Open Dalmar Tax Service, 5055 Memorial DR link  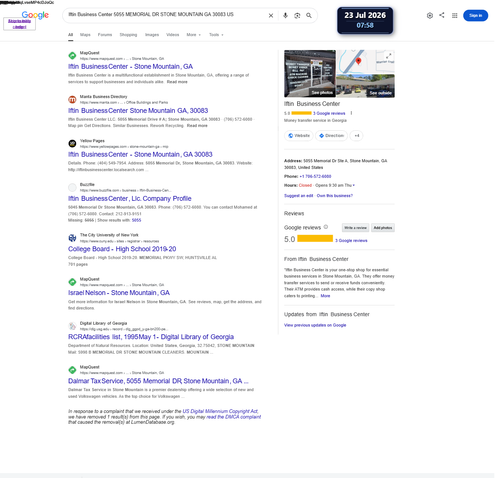[158, 381]
